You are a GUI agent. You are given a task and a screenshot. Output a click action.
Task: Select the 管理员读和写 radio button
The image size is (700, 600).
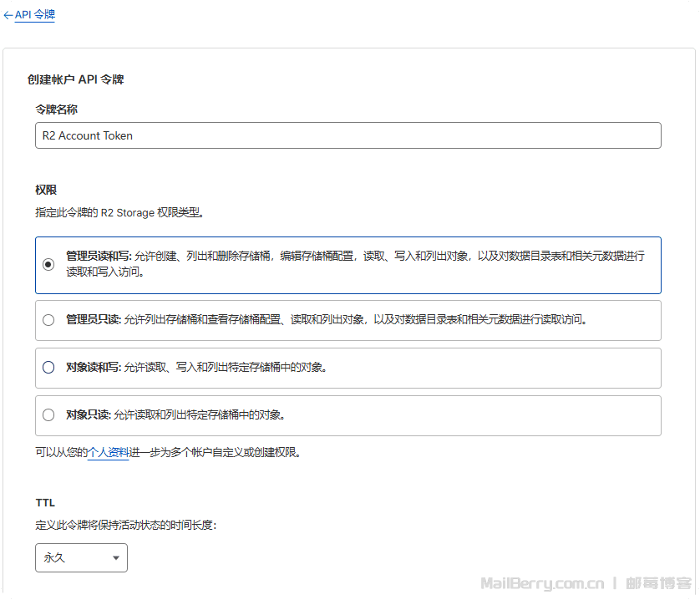click(x=48, y=264)
